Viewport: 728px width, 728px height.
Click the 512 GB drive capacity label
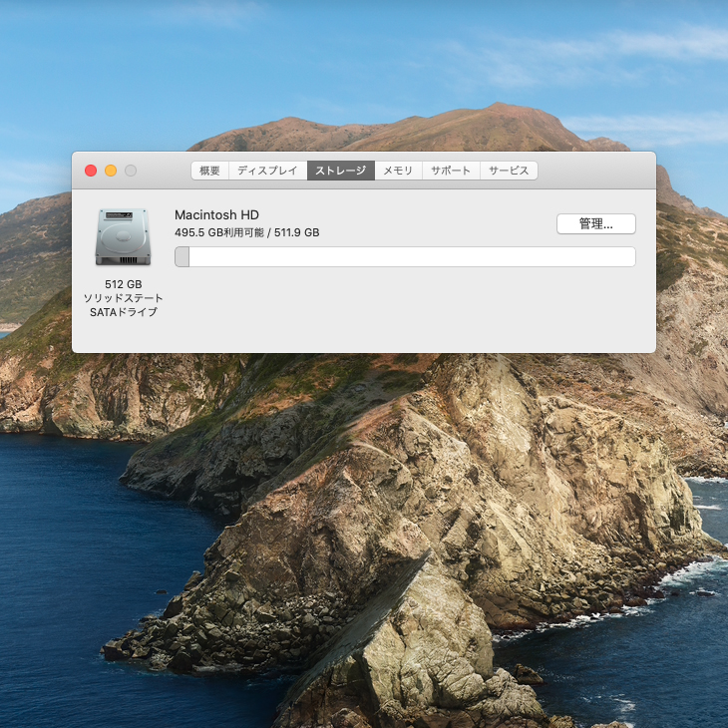pos(123,284)
